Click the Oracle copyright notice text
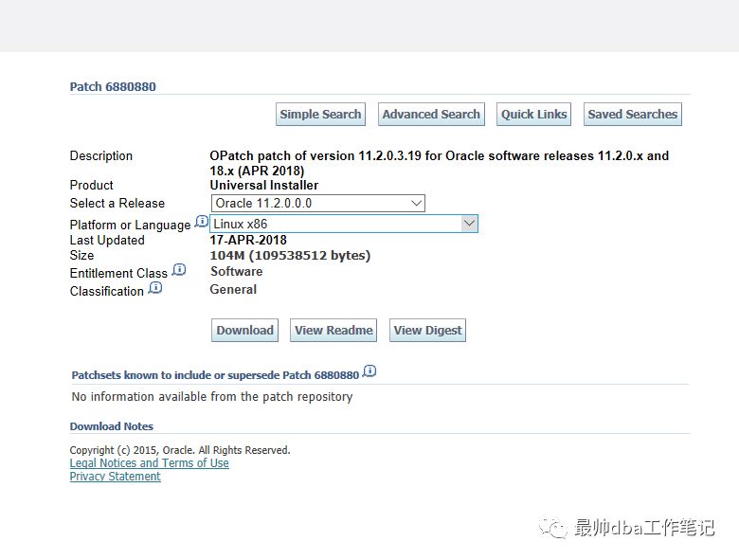The image size is (739, 560). point(180,450)
